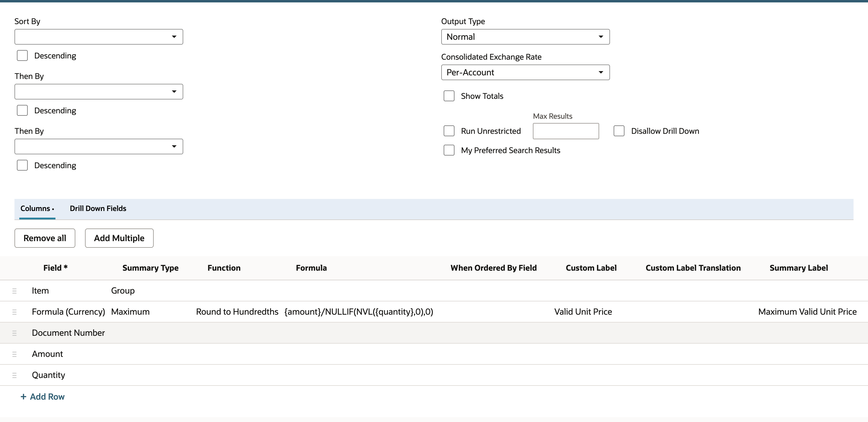
Task: Click the Remove all button
Action: (x=45, y=238)
